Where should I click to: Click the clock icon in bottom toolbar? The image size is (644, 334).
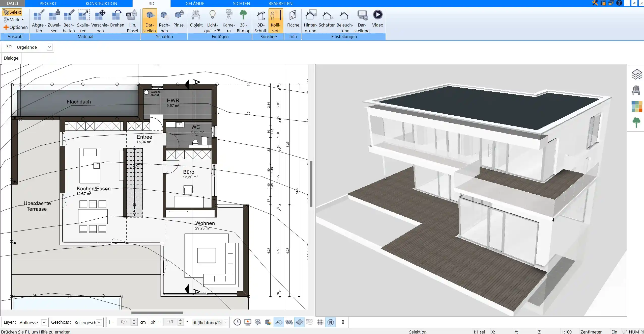[x=237, y=322]
